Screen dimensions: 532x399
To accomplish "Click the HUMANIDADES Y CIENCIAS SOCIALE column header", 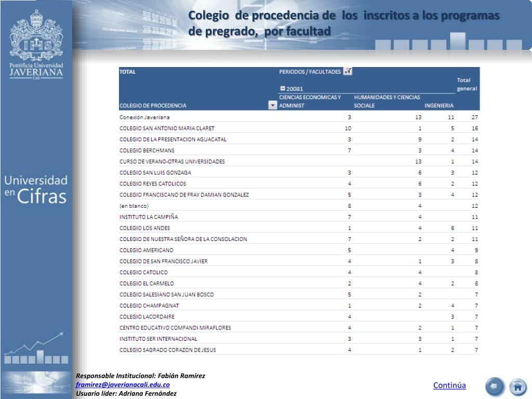I will 387,101.
